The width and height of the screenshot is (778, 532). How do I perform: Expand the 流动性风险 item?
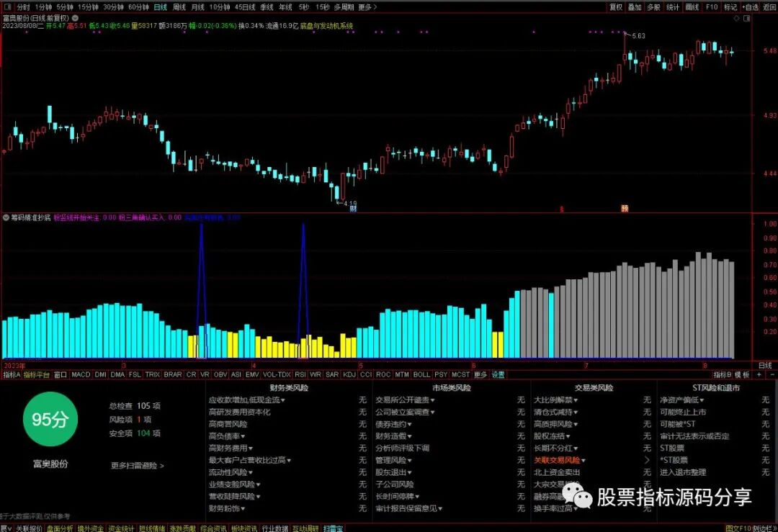pyautogui.click(x=231, y=472)
